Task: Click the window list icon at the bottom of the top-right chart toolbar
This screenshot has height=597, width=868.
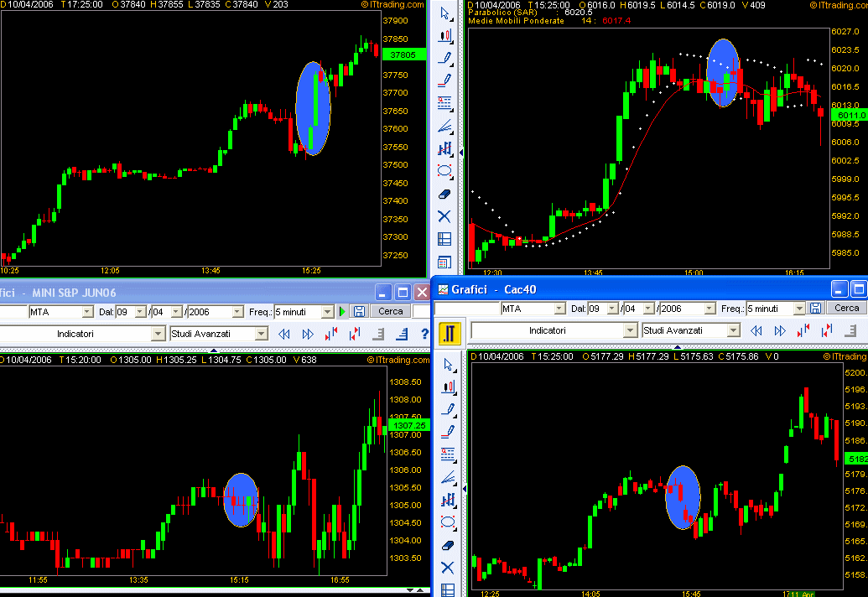Action: coord(444,262)
